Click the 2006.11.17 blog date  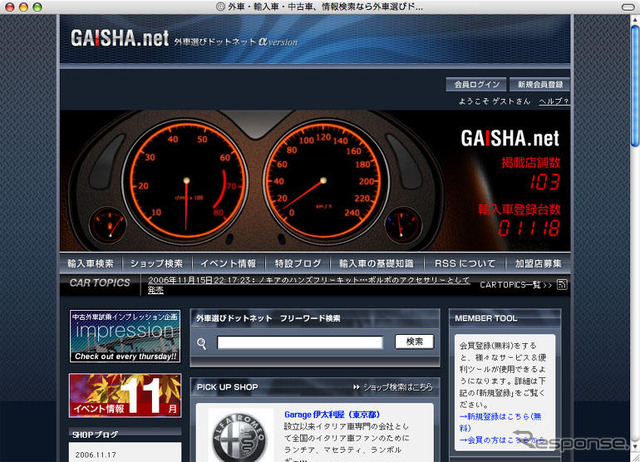pos(96,455)
